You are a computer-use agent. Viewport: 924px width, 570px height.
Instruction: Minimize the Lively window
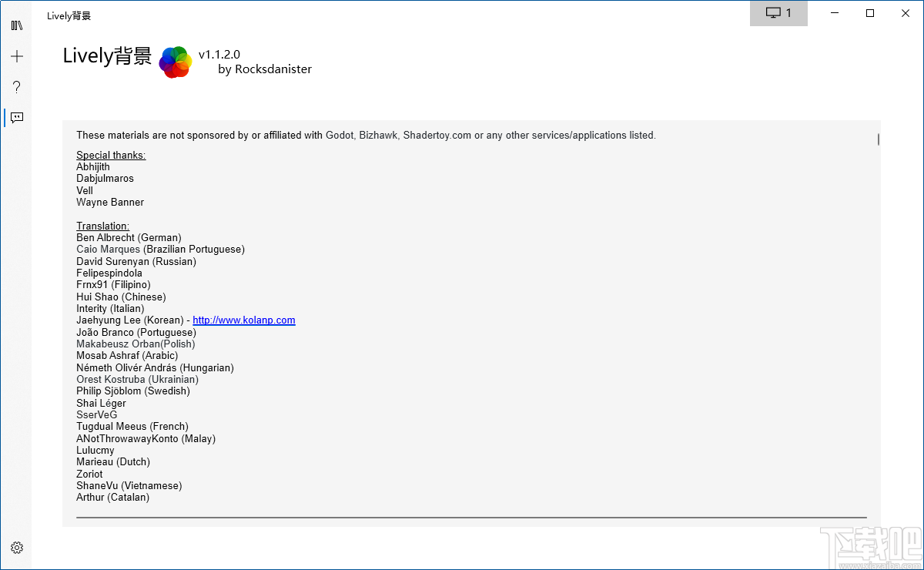(x=835, y=13)
